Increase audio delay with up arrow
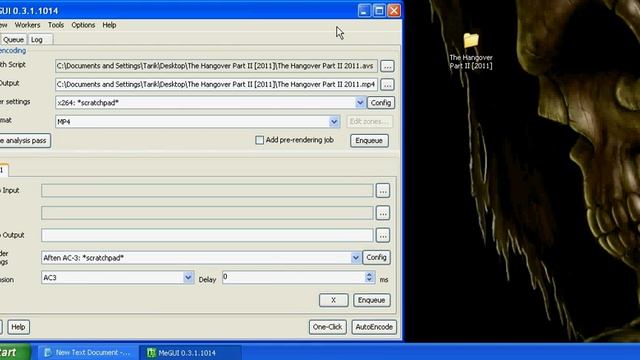The width and height of the screenshot is (640, 360). coord(369,274)
